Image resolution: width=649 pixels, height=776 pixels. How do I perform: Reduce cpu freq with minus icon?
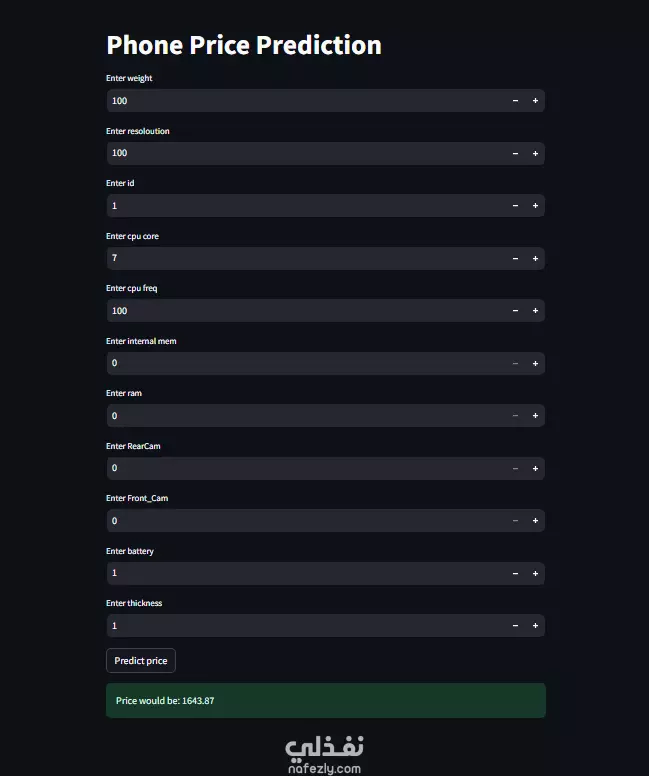(515, 310)
